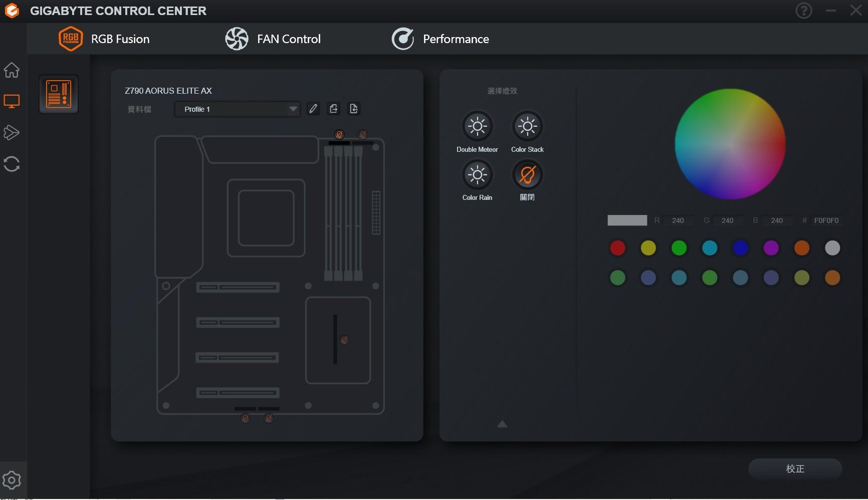The image size is (868, 500).
Task: Select the motherboard device thumbnail
Action: (x=59, y=94)
